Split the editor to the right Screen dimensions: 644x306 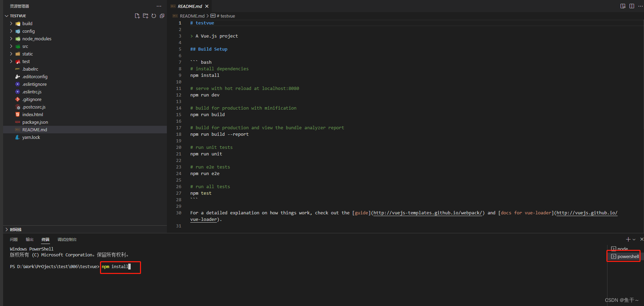632,6
